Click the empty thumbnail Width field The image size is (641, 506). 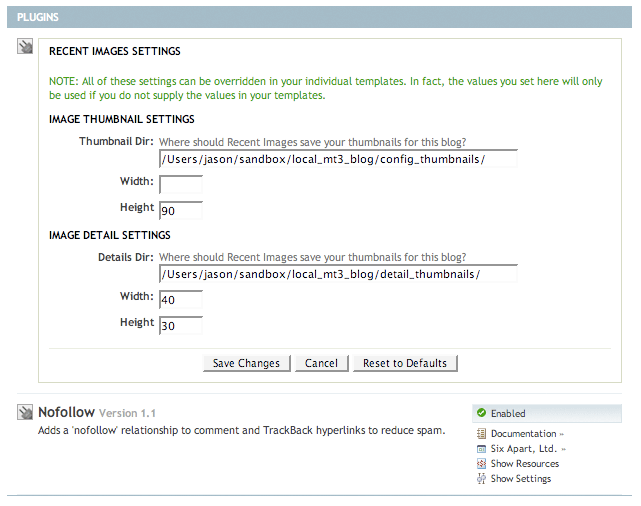tap(181, 184)
